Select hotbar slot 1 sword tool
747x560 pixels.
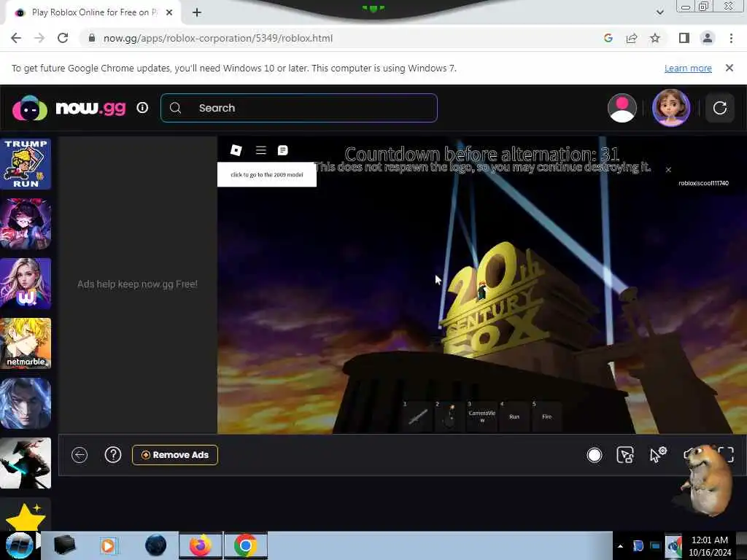point(417,416)
